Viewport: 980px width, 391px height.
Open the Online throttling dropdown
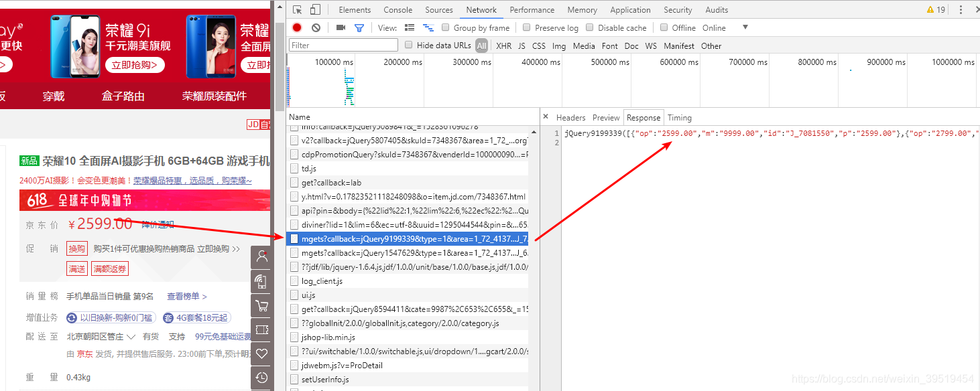pos(725,27)
